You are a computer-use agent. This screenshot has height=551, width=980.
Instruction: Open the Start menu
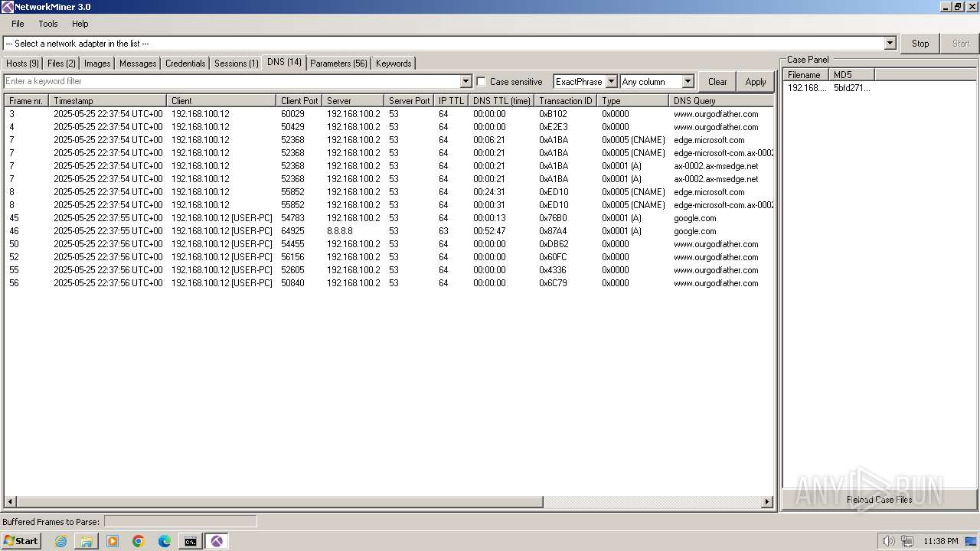click(21, 541)
